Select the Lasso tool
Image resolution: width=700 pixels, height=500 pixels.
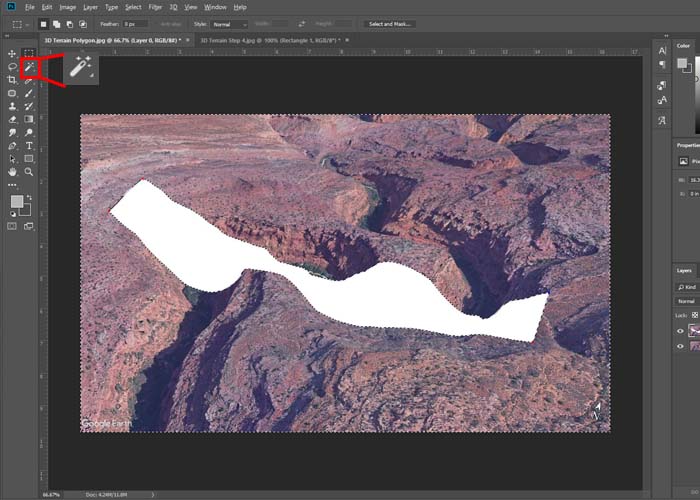point(12,66)
